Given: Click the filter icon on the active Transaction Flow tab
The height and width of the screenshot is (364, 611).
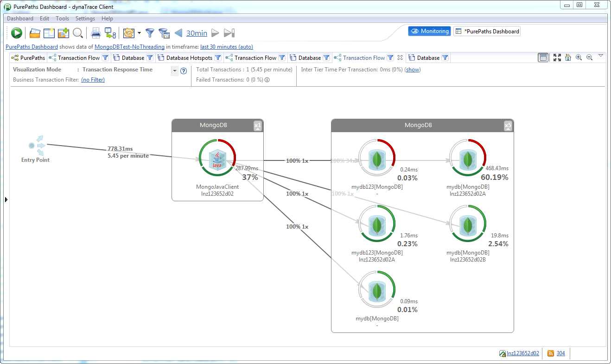Looking at the screenshot, I should click(x=390, y=58).
